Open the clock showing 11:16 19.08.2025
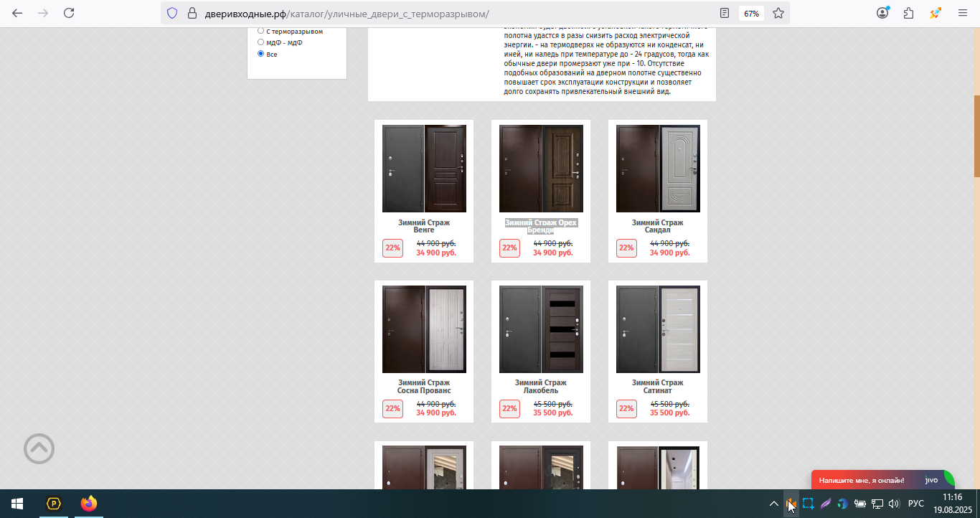Screen dimensions: 980x518 tap(952, 504)
